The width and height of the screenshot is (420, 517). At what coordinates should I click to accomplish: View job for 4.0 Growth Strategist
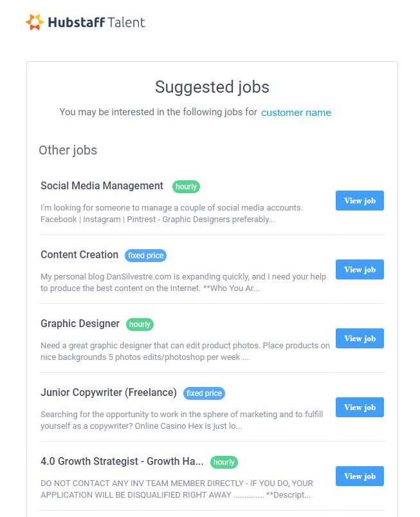point(360,476)
